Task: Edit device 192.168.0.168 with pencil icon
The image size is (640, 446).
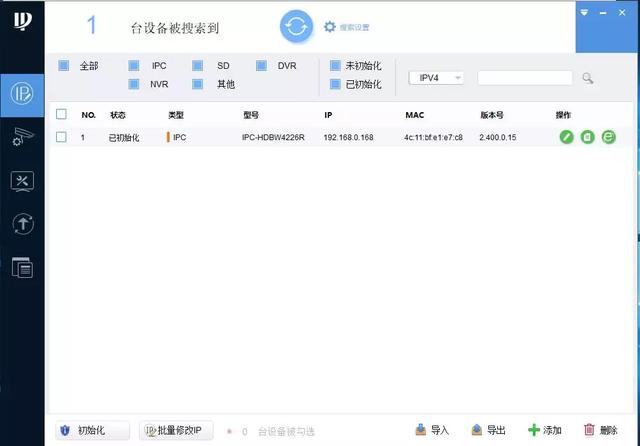Action: tap(566, 137)
